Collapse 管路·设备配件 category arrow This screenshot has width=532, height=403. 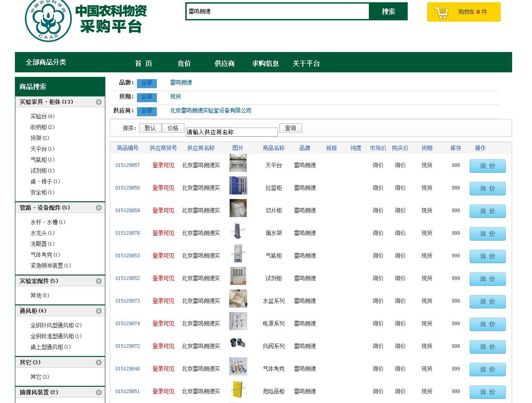tap(99, 208)
